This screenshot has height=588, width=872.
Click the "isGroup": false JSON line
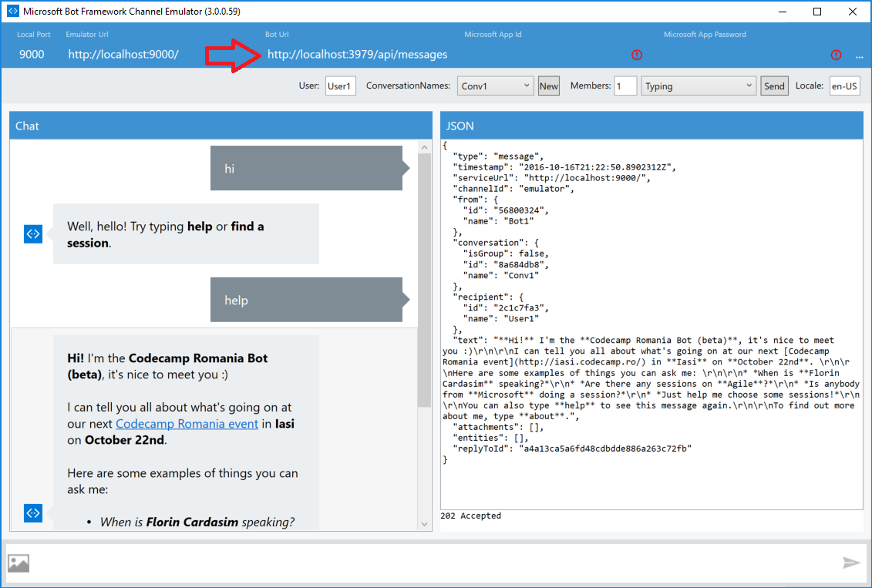coord(506,254)
